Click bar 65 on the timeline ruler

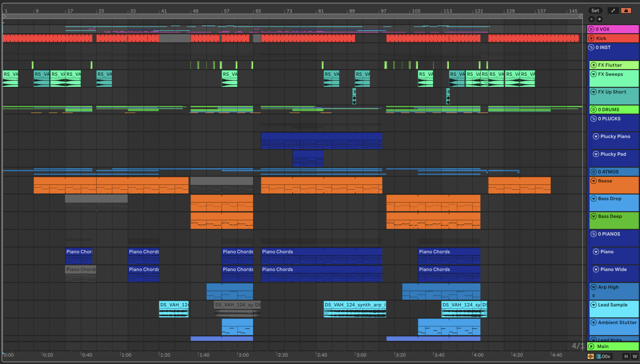pos(258,11)
